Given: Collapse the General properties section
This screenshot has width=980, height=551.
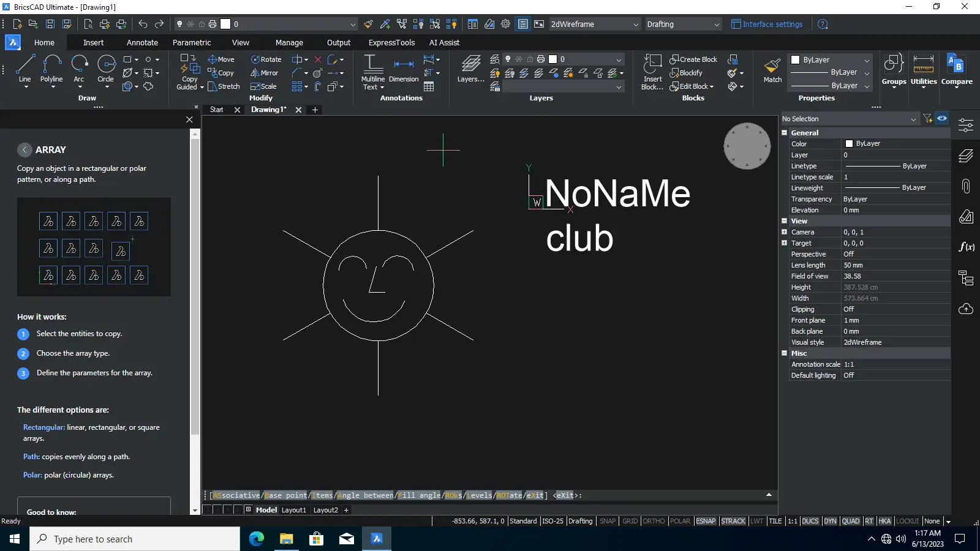Looking at the screenshot, I should point(785,133).
